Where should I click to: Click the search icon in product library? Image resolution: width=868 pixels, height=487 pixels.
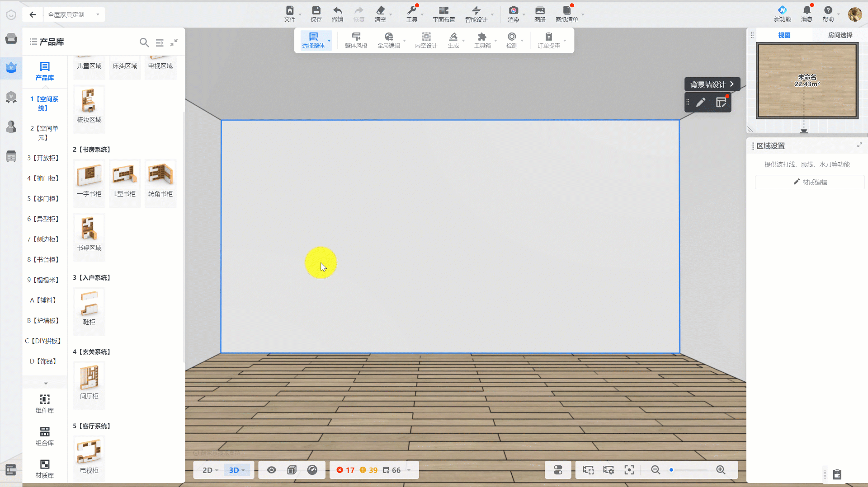tap(144, 42)
